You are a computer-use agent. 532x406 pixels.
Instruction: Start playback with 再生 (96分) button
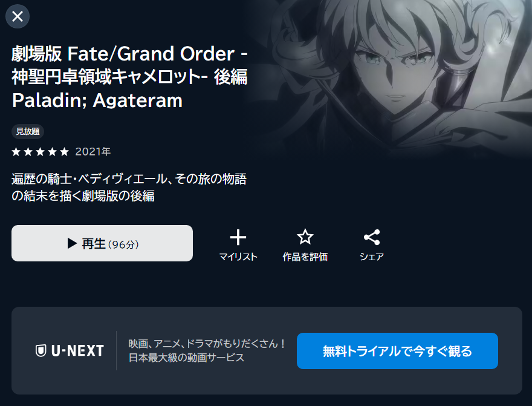102,243
